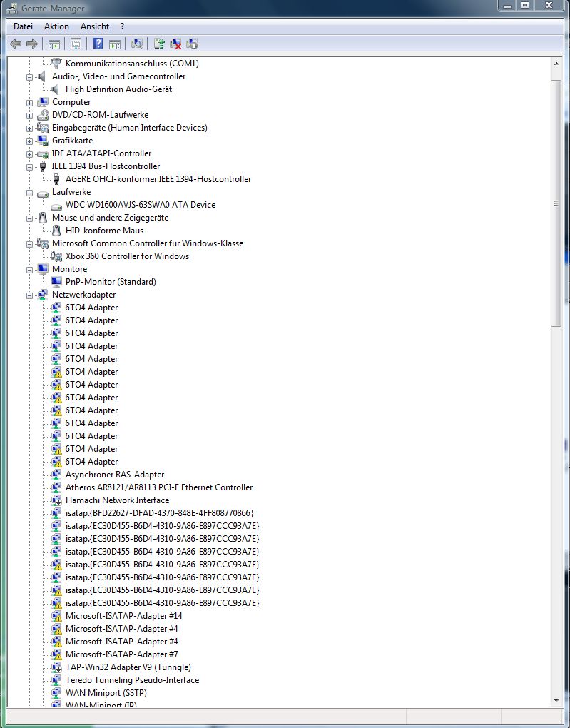Screen dimensions: 570x728
Task: Collapse the Mäuse und andere Zeigegeräte node
Action: [x=30, y=218]
